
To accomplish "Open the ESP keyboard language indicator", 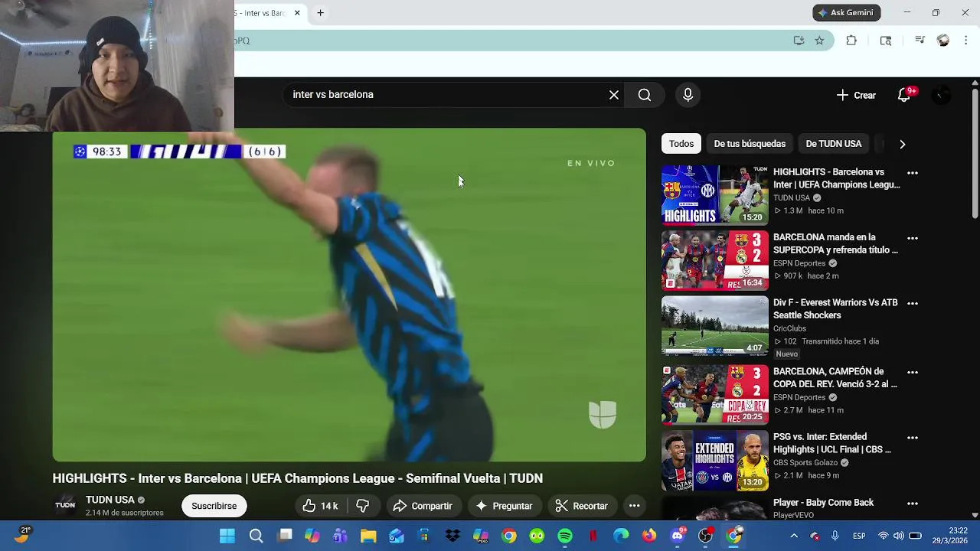I will click(x=859, y=536).
